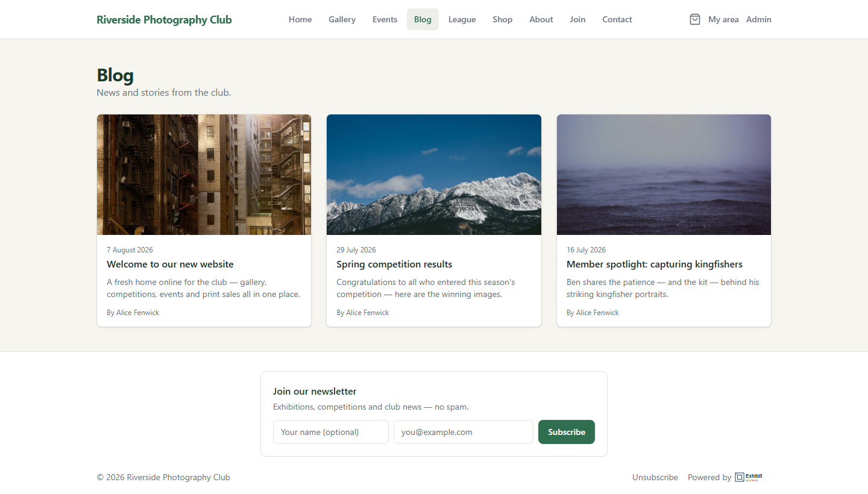The image size is (868, 494).
Task: Click the Riverside Photography Club site title
Action: coord(164,19)
